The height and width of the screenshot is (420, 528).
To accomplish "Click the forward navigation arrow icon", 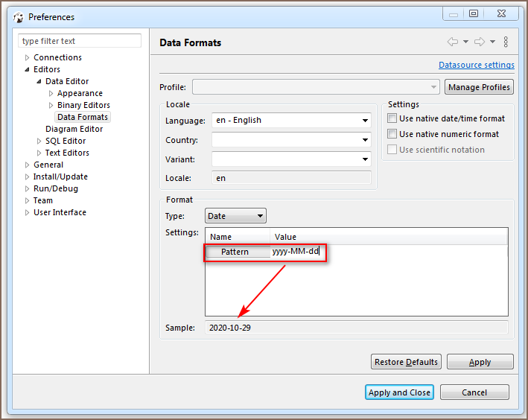I will pos(479,42).
